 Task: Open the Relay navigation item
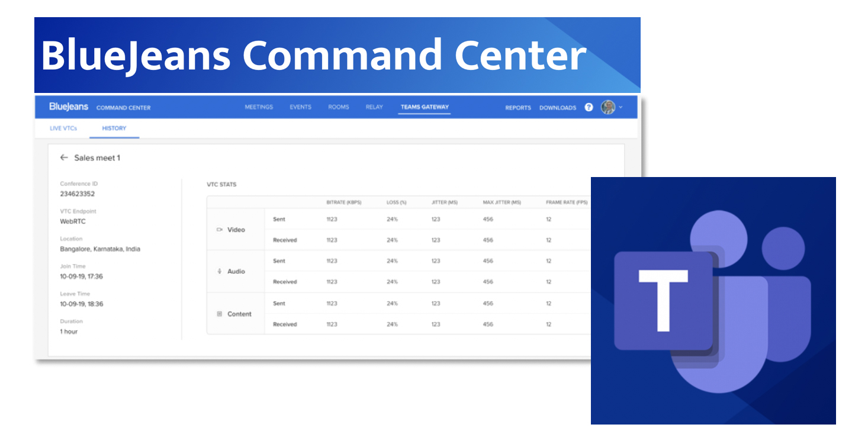[374, 107]
